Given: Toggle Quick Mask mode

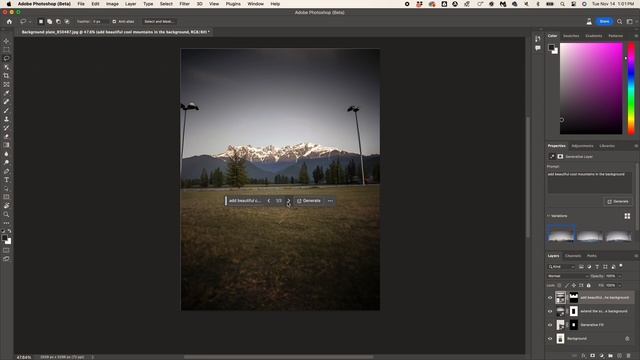Looking at the screenshot, I should tap(6, 250).
